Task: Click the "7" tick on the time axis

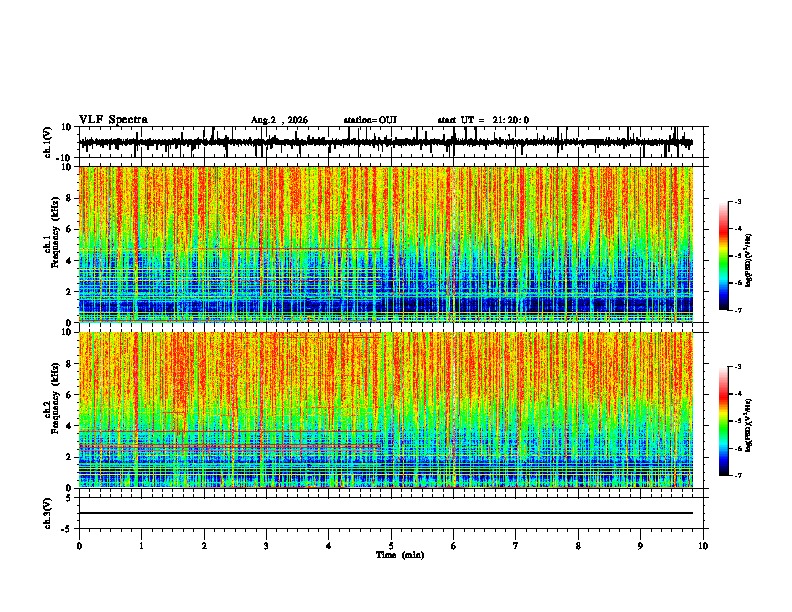Action: point(516,546)
